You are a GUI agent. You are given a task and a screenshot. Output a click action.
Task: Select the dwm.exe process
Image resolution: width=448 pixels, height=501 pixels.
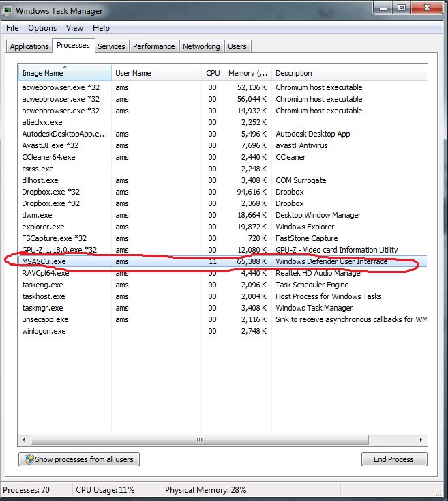(x=222, y=215)
